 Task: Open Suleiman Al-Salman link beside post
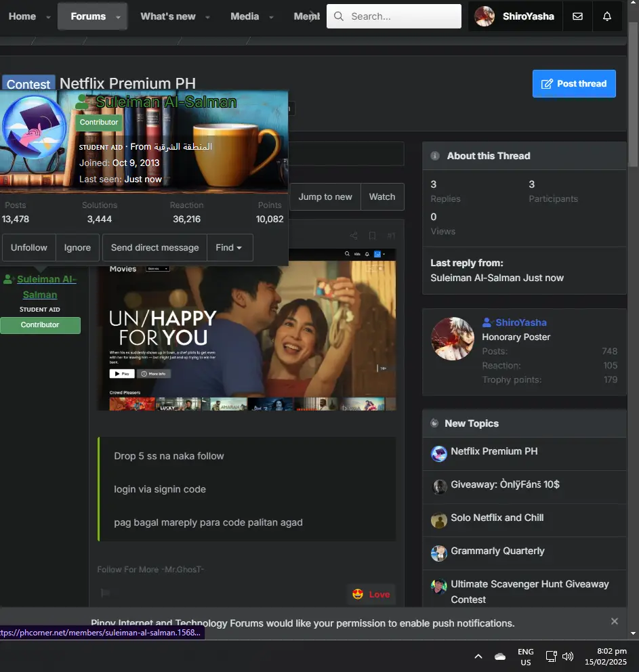pos(46,287)
